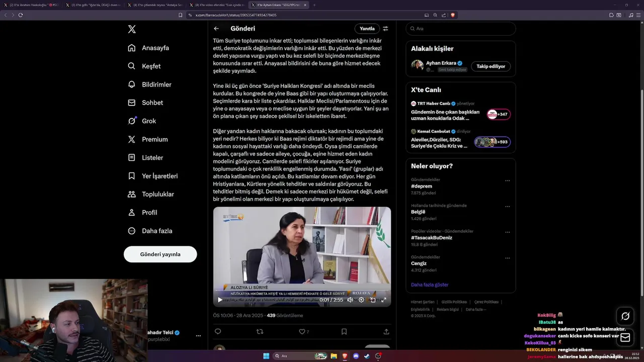
Task: Open the TRT Haber Canlı live space
Action: click(460, 111)
